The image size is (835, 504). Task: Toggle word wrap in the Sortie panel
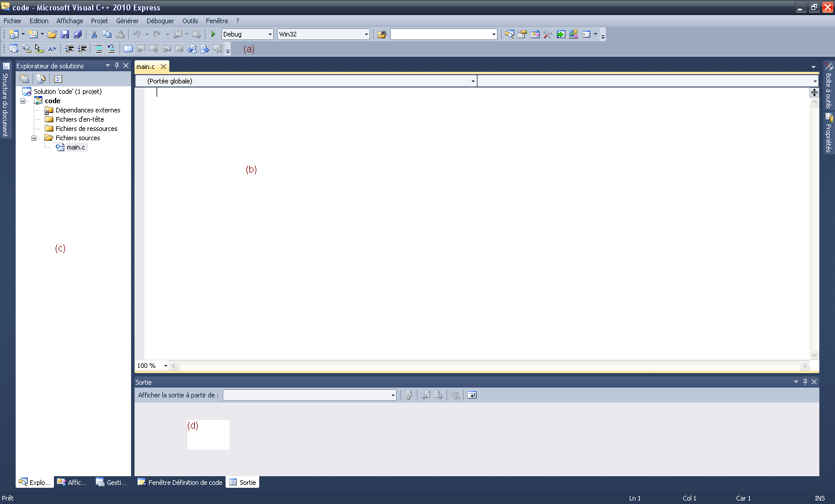tap(472, 395)
